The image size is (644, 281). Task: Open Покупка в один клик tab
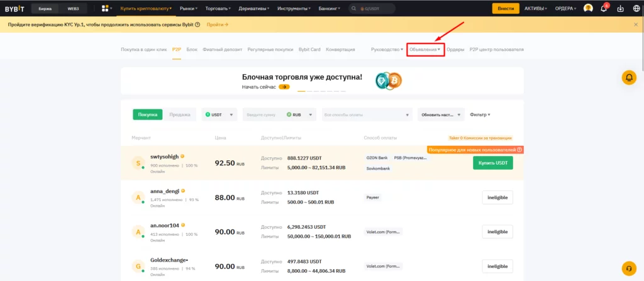[144, 49]
